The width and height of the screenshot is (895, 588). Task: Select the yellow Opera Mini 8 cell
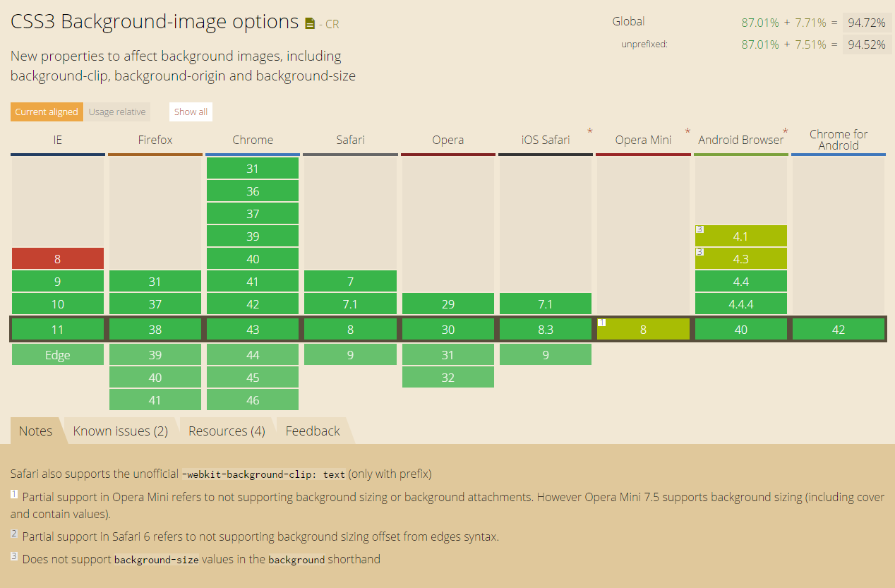click(643, 330)
